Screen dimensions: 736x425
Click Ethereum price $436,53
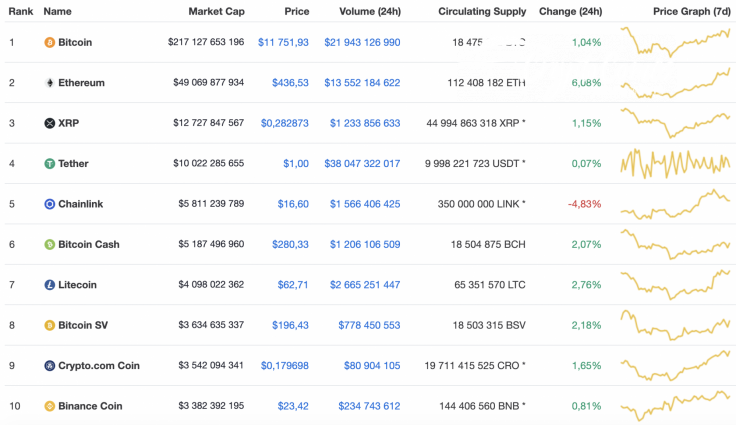tap(291, 83)
